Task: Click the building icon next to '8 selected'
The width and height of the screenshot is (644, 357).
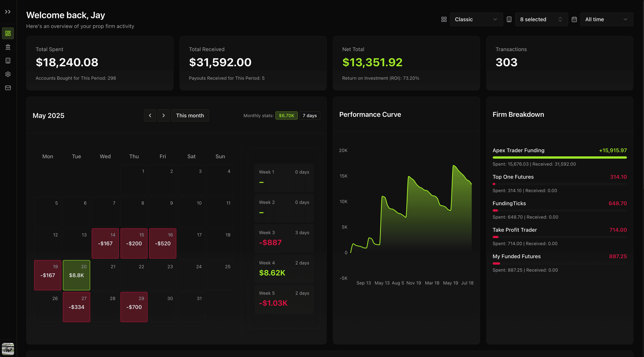Action: tap(509, 19)
